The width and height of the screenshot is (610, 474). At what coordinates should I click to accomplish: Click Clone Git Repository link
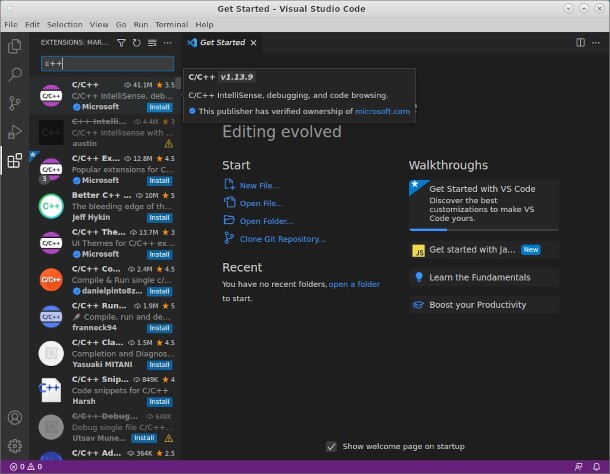pos(282,239)
